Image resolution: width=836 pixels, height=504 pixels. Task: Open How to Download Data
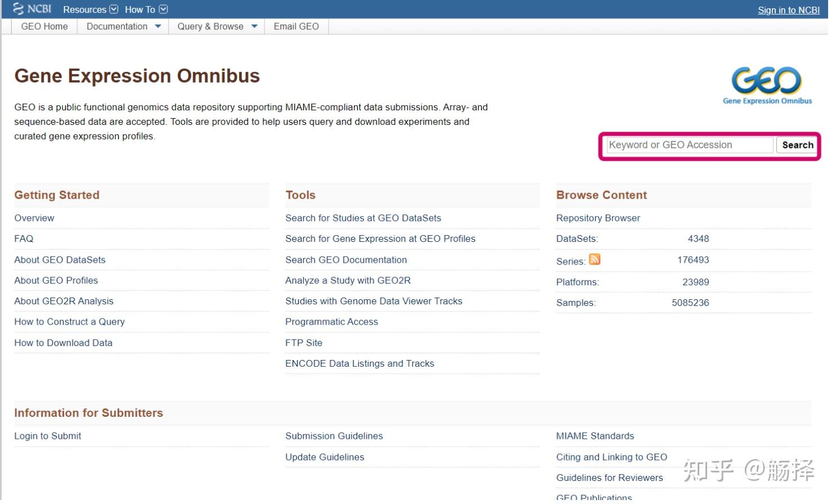(x=64, y=343)
